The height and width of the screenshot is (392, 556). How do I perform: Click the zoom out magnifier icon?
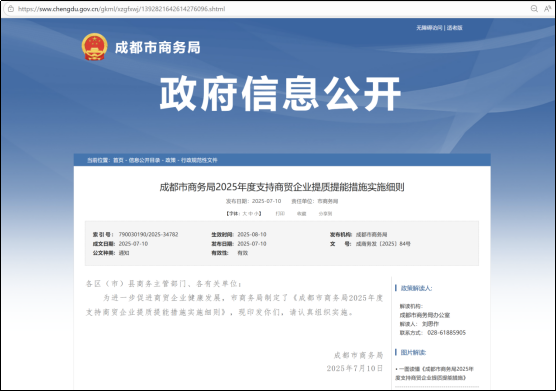(x=534, y=9)
